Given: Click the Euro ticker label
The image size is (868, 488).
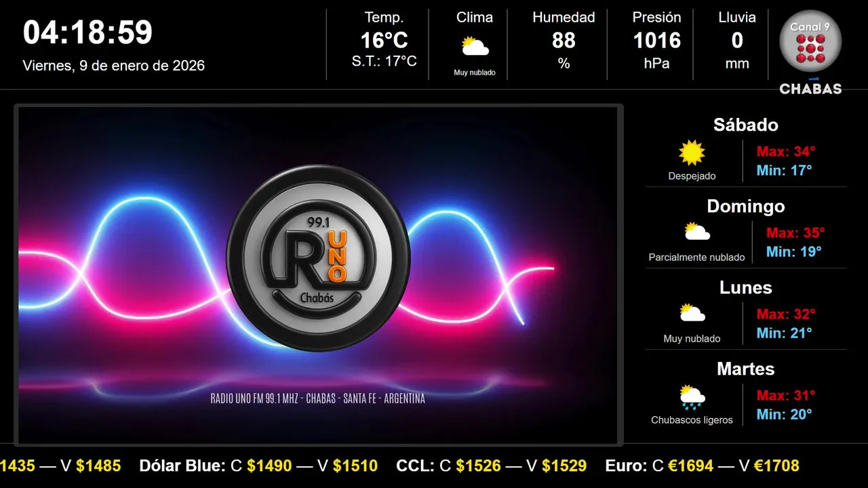Looking at the screenshot, I should pyautogui.click(x=627, y=466).
